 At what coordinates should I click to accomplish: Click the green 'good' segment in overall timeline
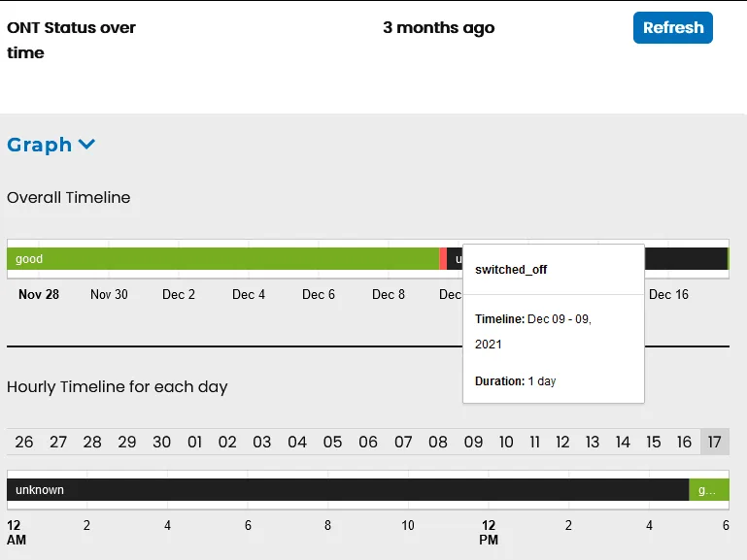(x=222, y=259)
